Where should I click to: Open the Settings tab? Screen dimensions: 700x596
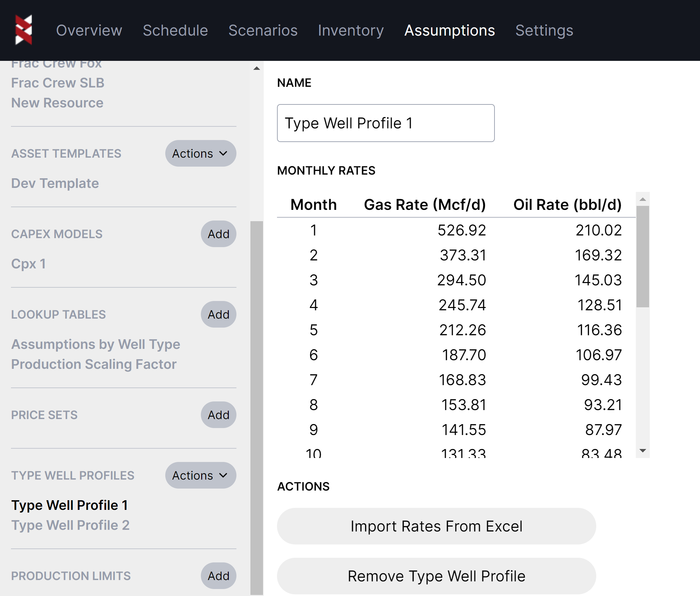544,30
